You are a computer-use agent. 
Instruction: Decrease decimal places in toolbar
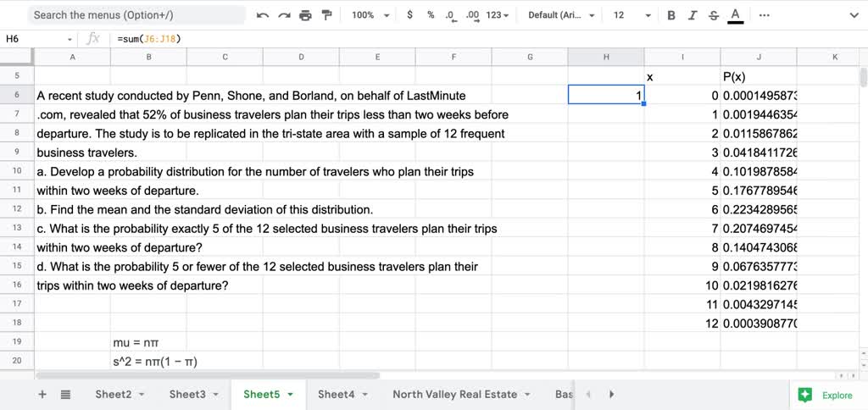451,15
